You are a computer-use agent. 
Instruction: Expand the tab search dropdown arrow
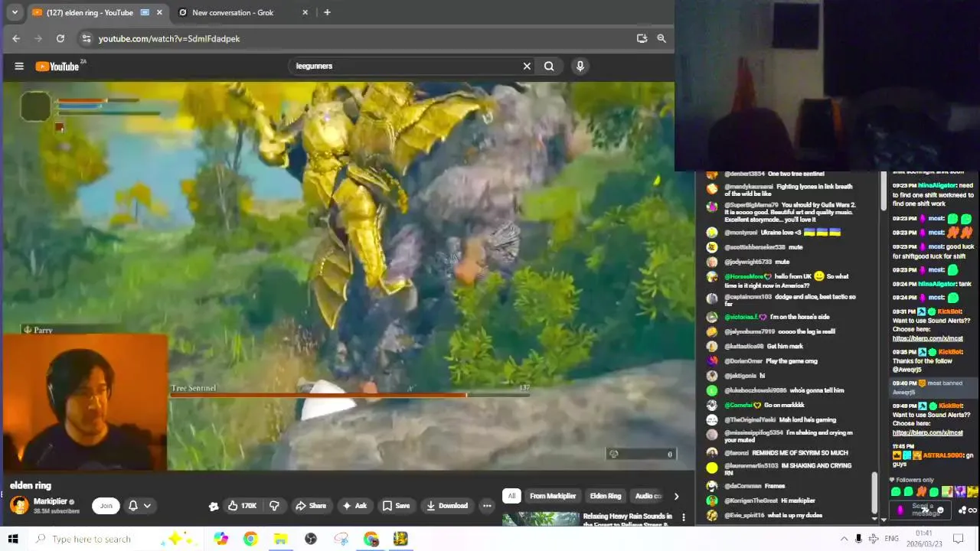pos(14,12)
